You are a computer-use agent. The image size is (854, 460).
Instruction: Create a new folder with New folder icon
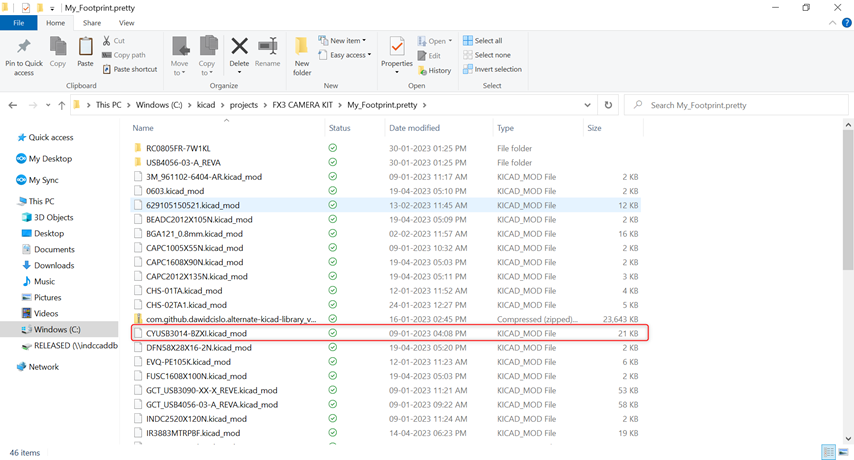pyautogui.click(x=302, y=54)
